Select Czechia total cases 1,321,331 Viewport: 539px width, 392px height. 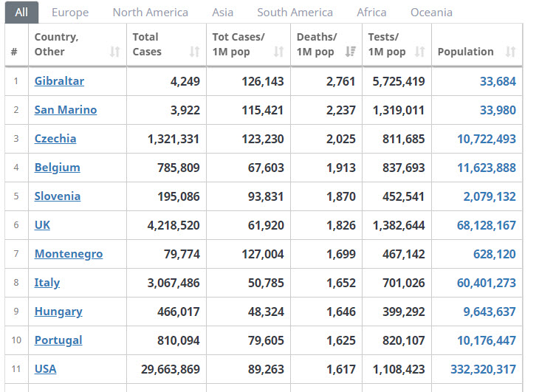coord(174,139)
